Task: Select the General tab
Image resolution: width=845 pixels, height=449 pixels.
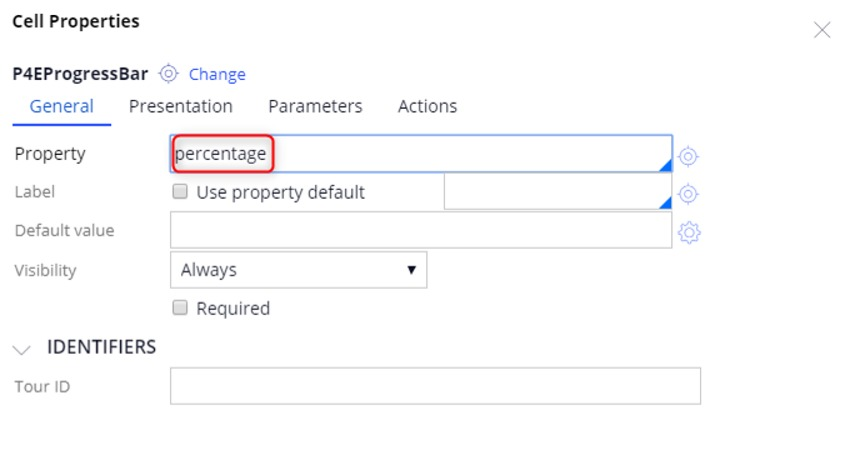Action: 61,106
